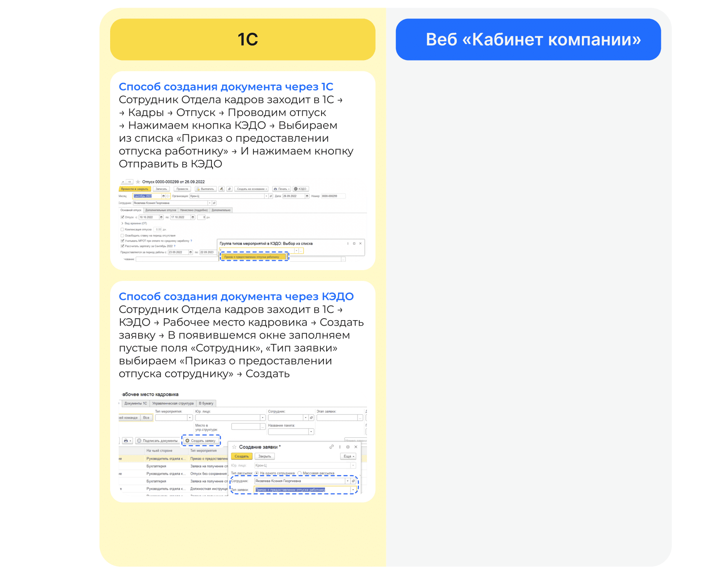Screen dimensions: 704x588
Task: Expand the Тип мероприятия filter dropdown
Action: point(189,418)
